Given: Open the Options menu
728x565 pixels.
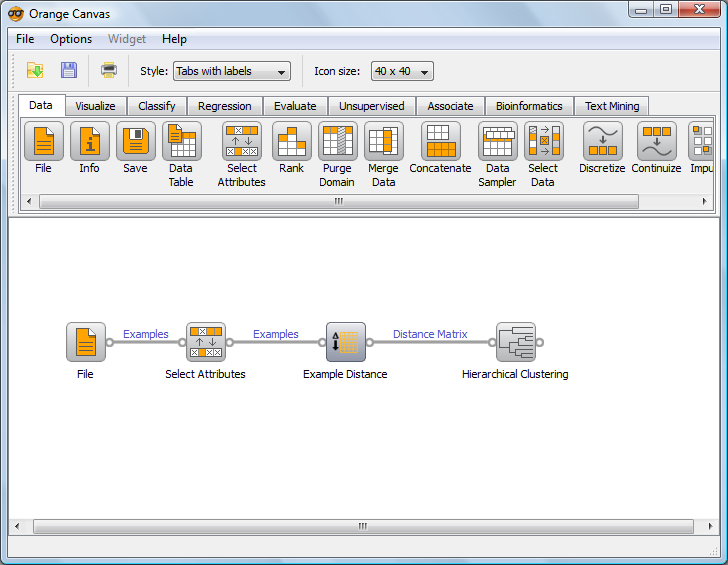Looking at the screenshot, I should click(71, 39).
